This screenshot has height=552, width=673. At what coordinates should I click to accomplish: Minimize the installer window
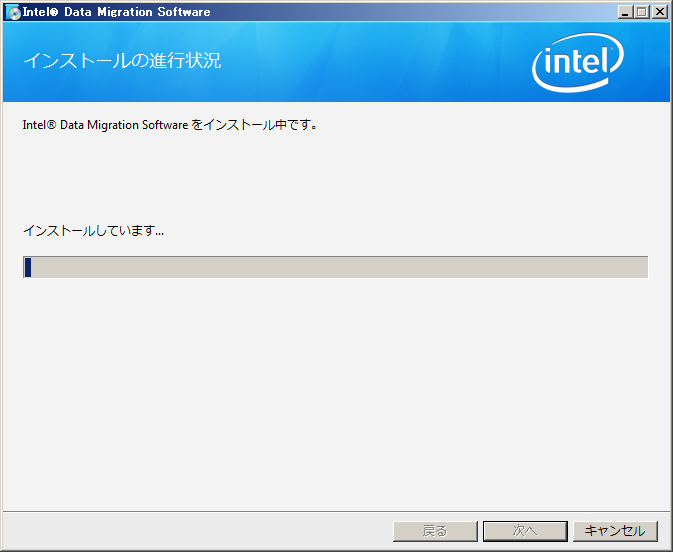point(625,12)
